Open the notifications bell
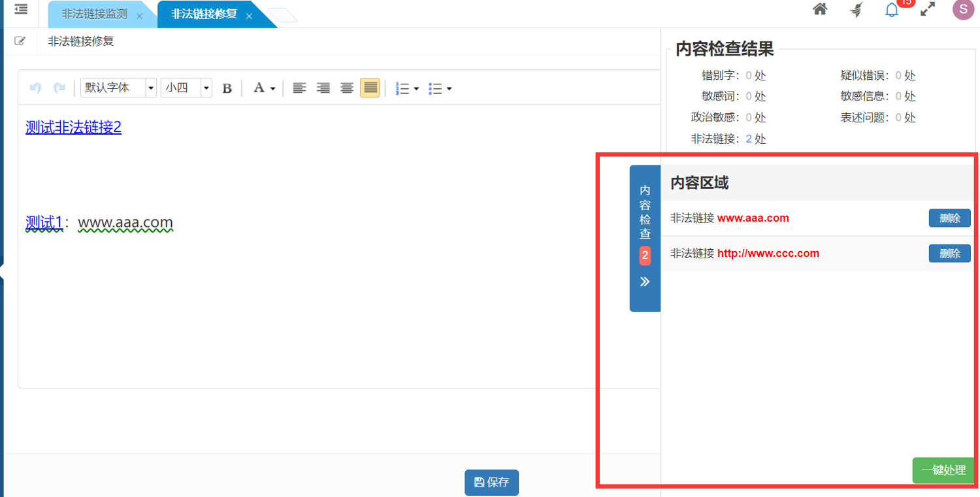Screen dimensions: 980x497 (x=892, y=10)
